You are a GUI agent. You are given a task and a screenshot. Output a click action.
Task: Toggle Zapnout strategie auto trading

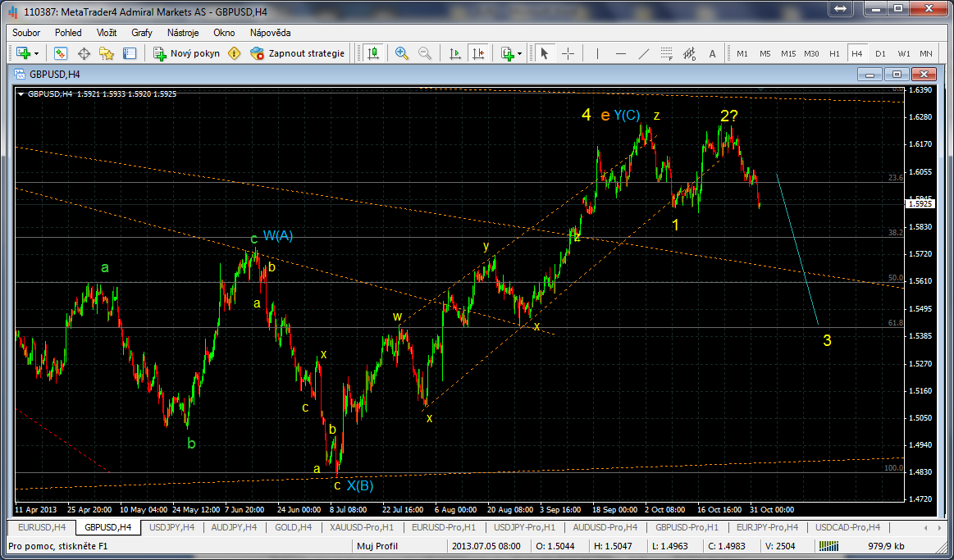click(297, 53)
